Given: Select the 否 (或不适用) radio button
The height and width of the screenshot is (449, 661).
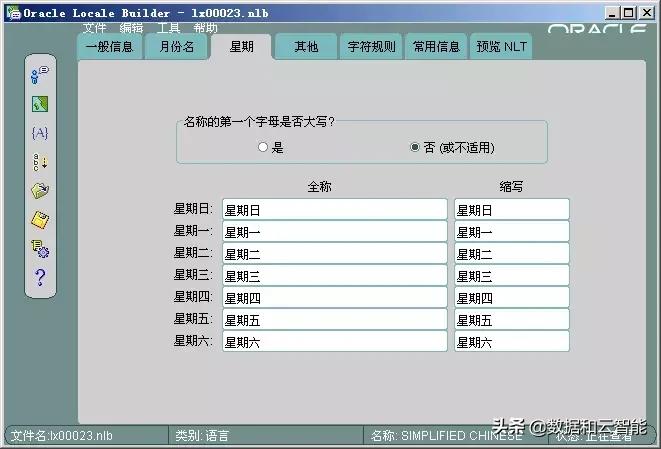Looking at the screenshot, I should pos(414,147).
